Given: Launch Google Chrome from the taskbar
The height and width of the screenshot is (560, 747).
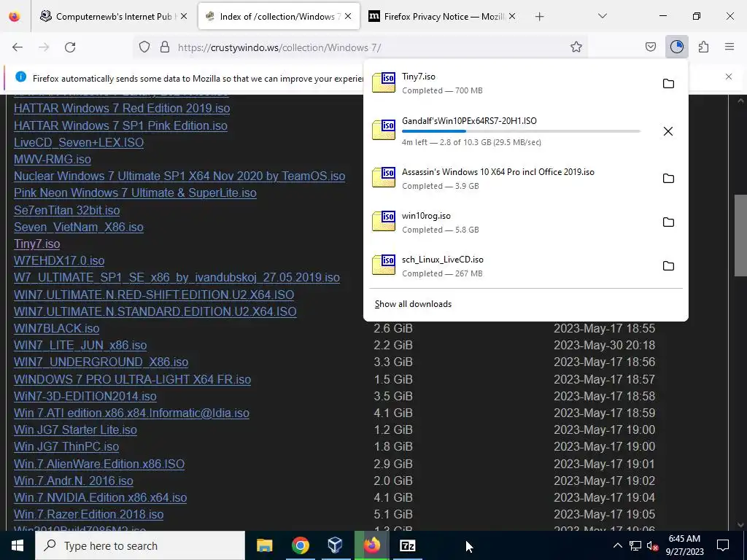Looking at the screenshot, I should click(300, 545).
